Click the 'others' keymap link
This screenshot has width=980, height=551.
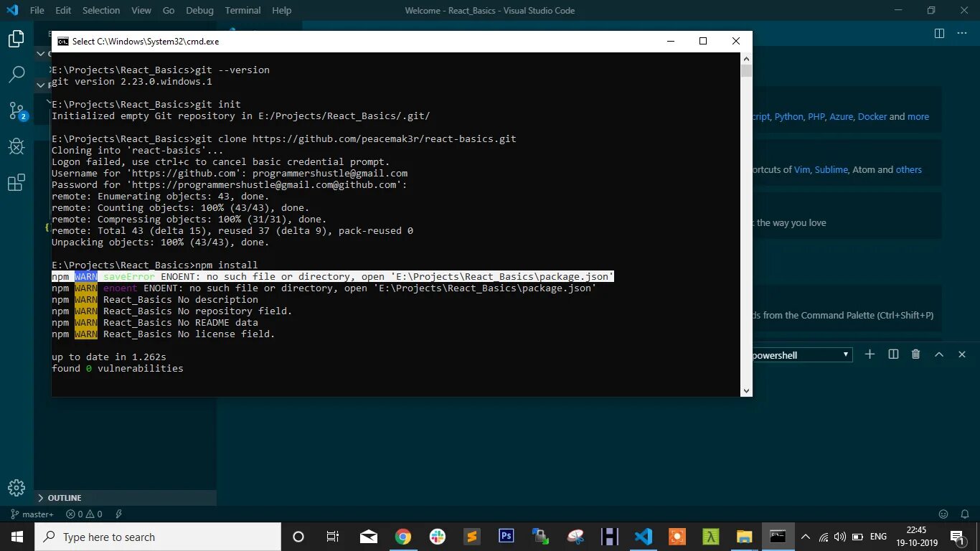point(909,170)
